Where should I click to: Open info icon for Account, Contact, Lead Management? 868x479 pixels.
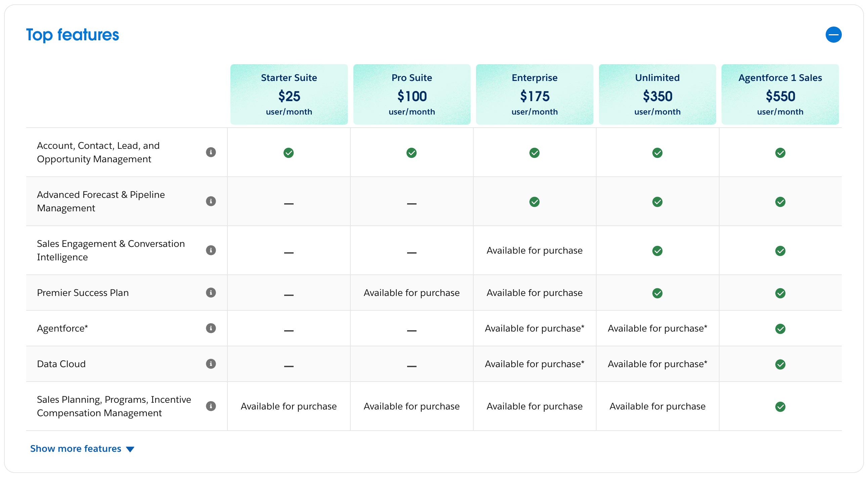tap(211, 152)
